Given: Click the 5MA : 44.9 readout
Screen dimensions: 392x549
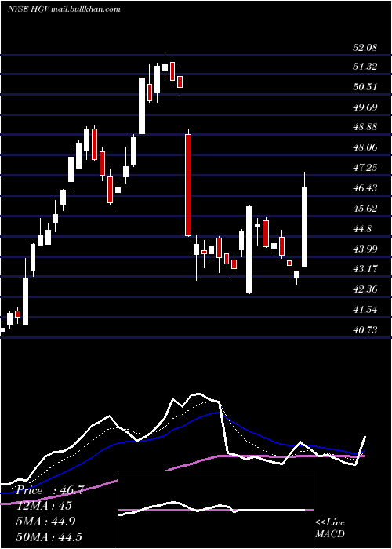Looking at the screenshot, I should (x=45, y=521).
